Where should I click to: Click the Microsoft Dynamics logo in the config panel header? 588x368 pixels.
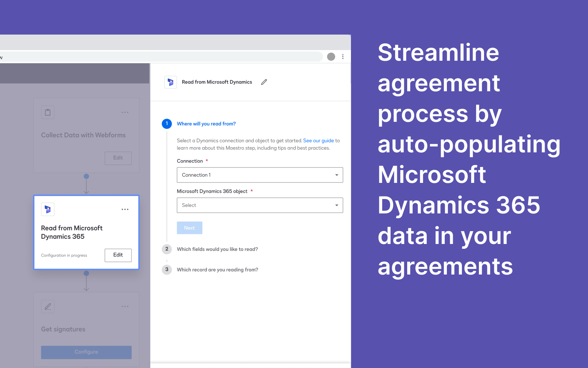point(170,82)
